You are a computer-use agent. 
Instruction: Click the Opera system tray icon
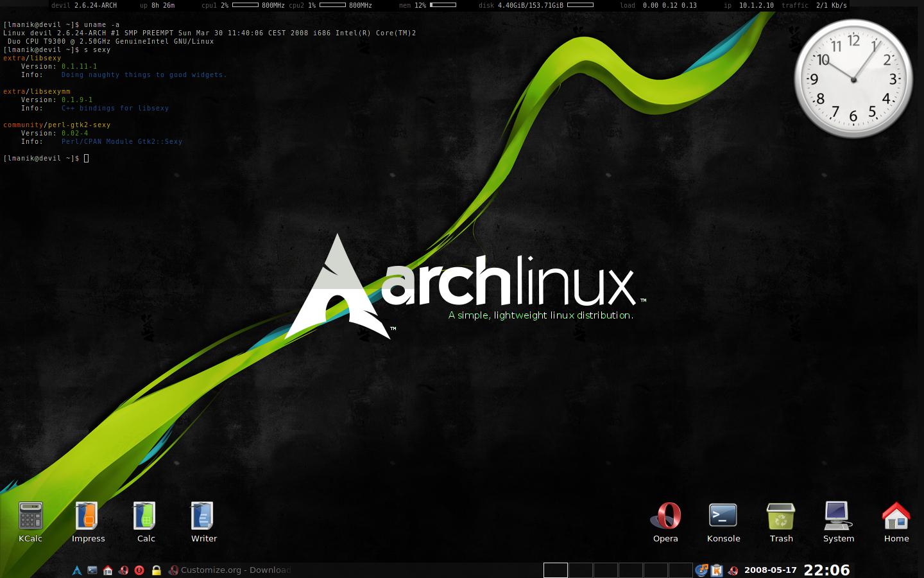732,570
